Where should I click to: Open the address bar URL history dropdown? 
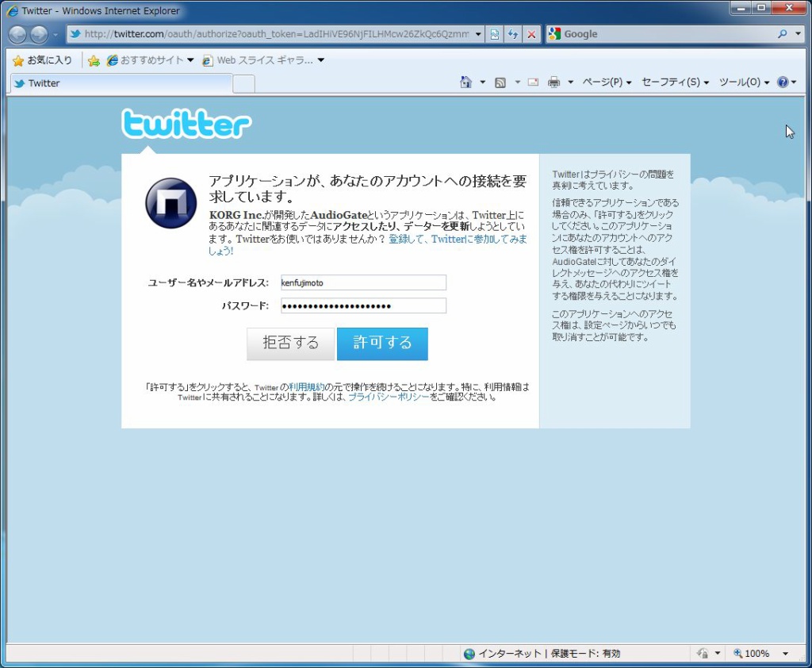[478, 34]
